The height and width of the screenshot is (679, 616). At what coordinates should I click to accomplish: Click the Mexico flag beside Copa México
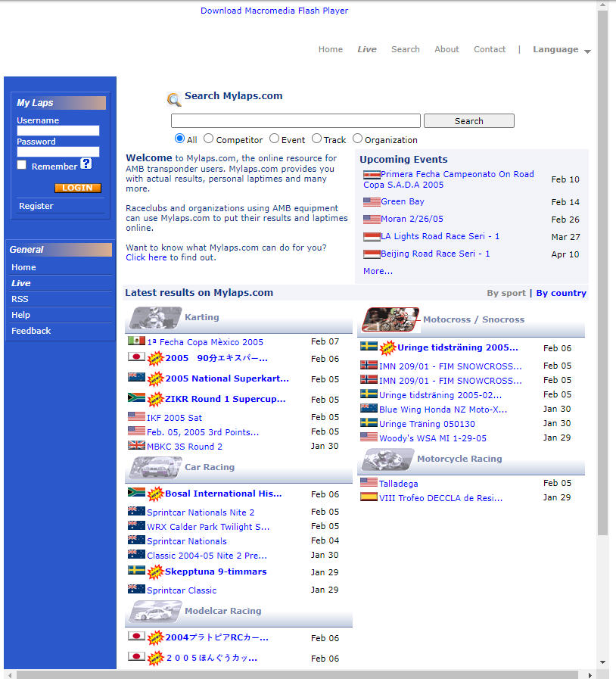point(136,341)
